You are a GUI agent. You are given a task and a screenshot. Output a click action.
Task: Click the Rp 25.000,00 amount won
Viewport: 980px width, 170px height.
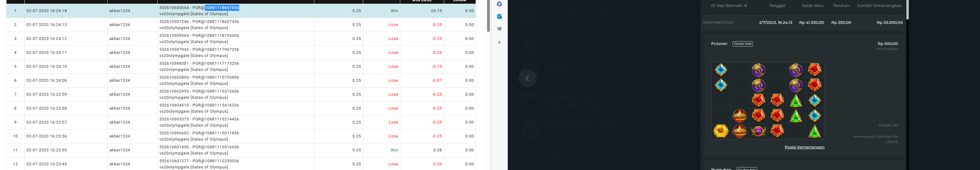click(889, 23)
